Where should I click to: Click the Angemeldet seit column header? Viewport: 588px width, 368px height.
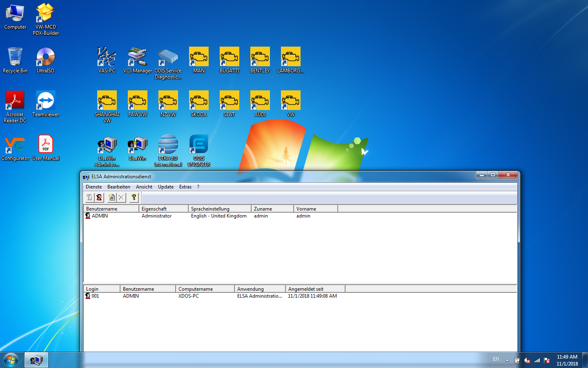pyautogui.click(x=315, y=289)
